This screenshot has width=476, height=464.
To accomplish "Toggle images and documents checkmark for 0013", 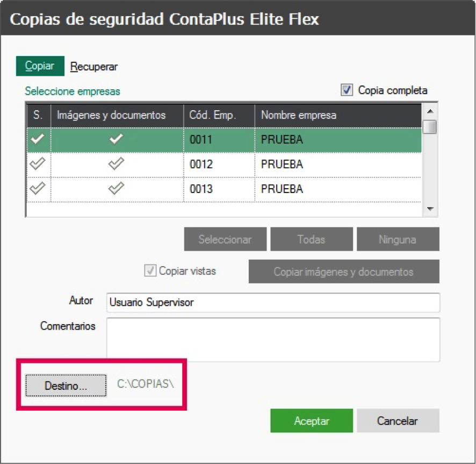I will pyautogui.click(x=117, y=189).
